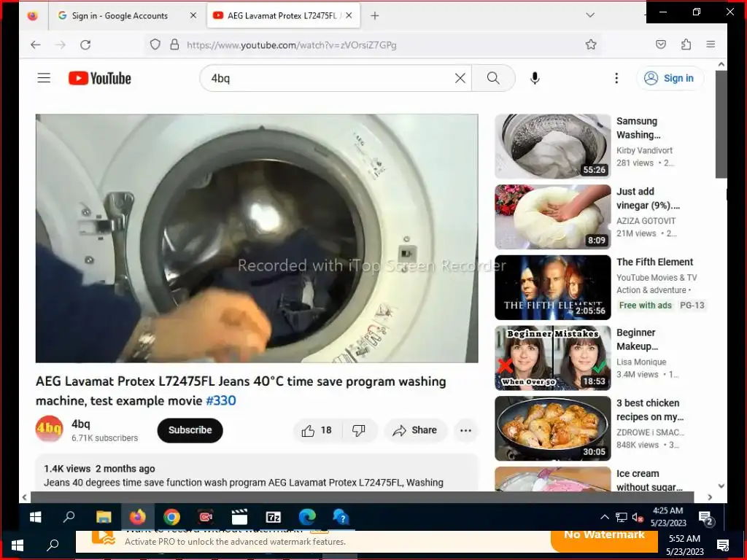Click the Free with ads badge
This screenshot has height=560, width=747.
click(x=645, y=306)
